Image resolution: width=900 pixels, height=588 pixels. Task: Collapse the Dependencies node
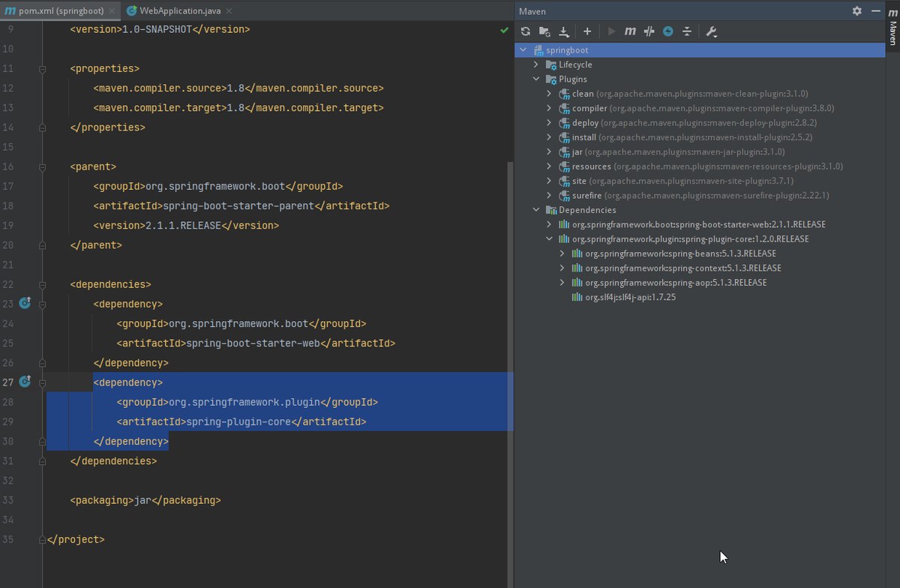[536, 210]
